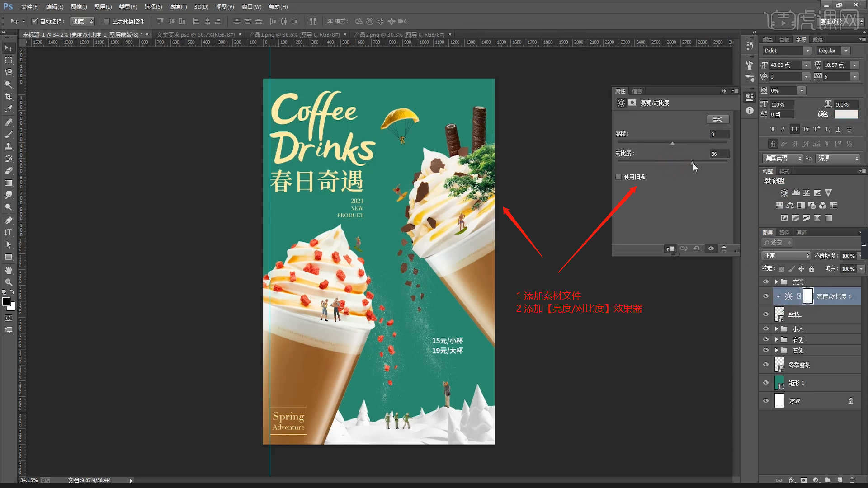Add a Color Balance adjustment

[x=790, y=206]
